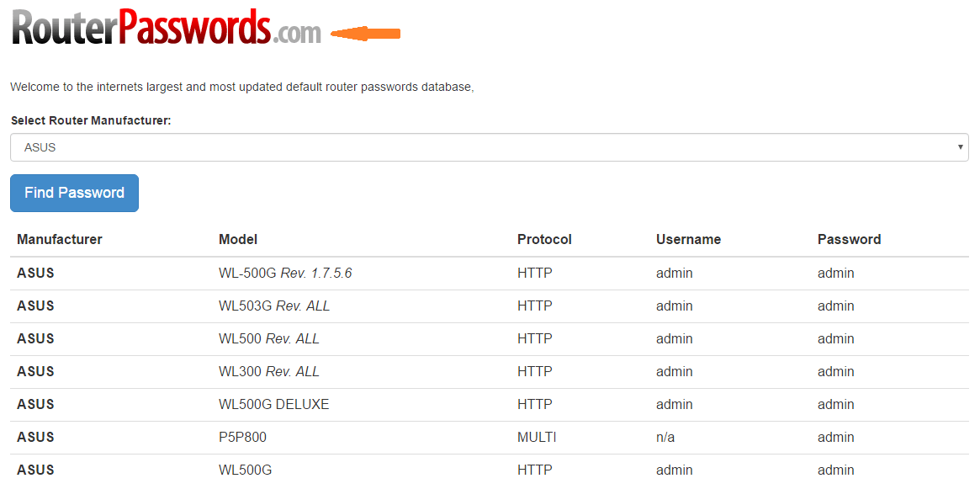Click the Username column header
Viewport: 980px width, 489px height.
[x=688, y=239]
